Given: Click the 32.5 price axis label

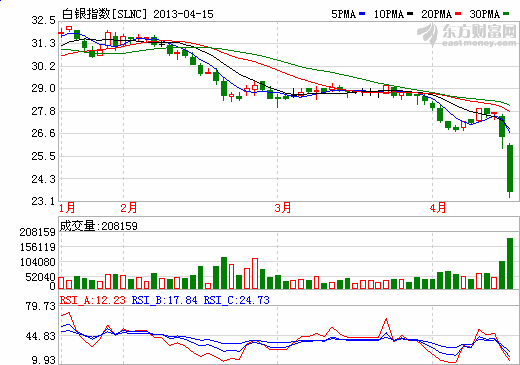Looking at the screenshot, I should [44, 20].
